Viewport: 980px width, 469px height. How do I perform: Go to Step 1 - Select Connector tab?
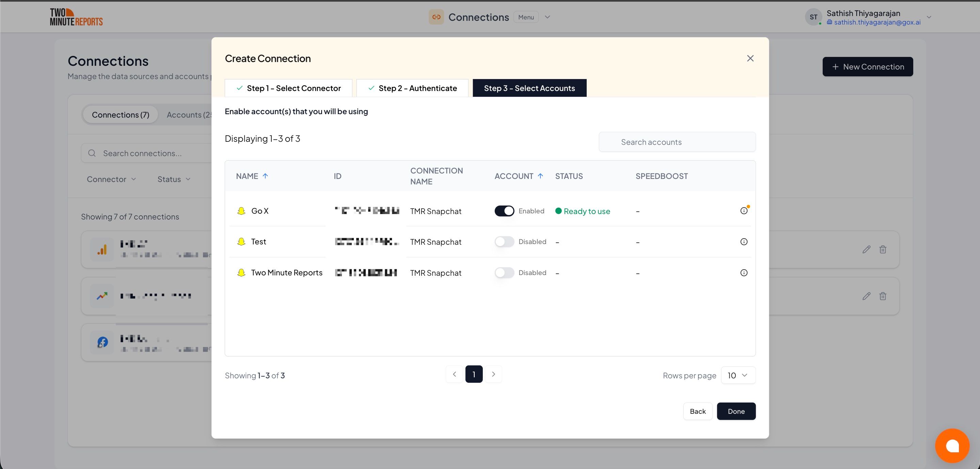coord(288,88)
